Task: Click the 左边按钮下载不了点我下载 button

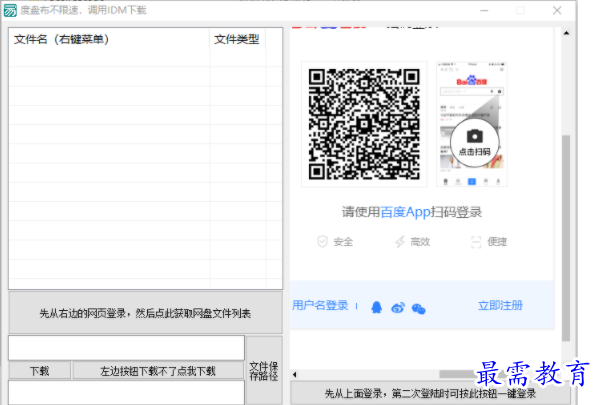Action: pos(158,371)
